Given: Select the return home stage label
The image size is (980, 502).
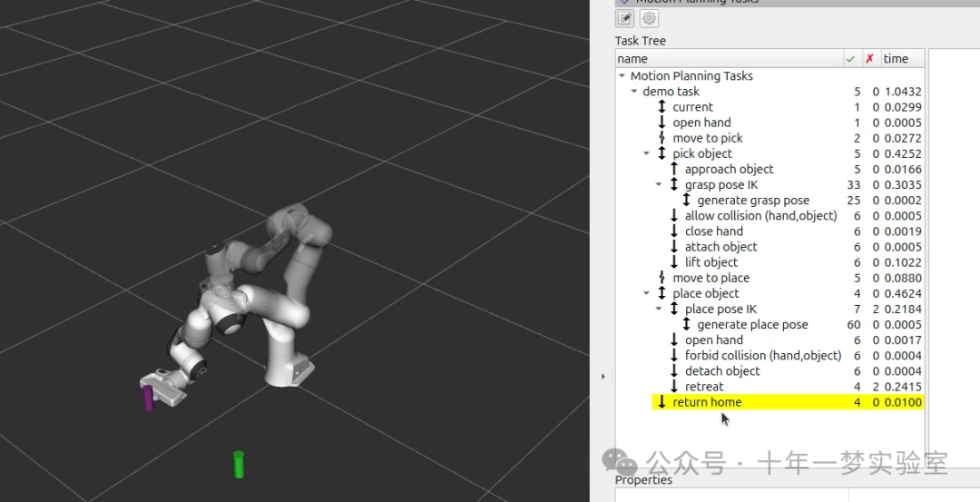Looking at the screenshot, I should point(707,402).
